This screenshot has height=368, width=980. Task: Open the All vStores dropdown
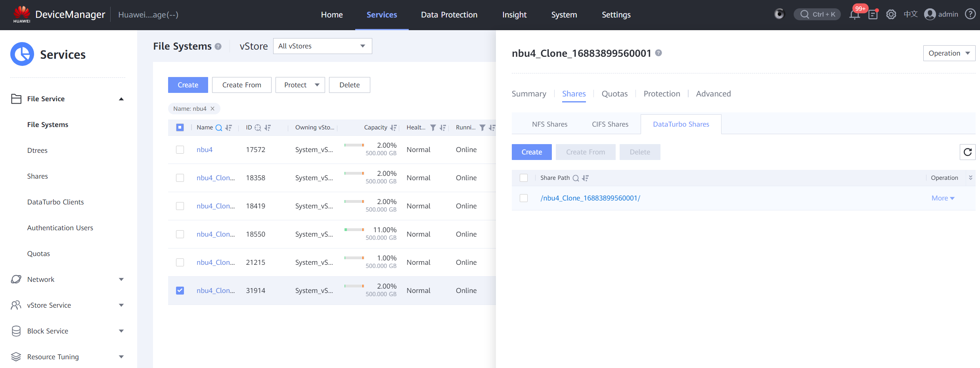coord(322,46)
